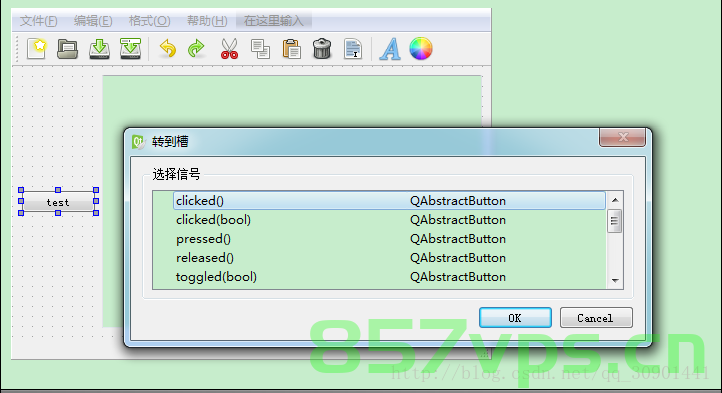Click the signal list scrollbar thumb
This screenshot has width=722, height=393.
(615, 222)
